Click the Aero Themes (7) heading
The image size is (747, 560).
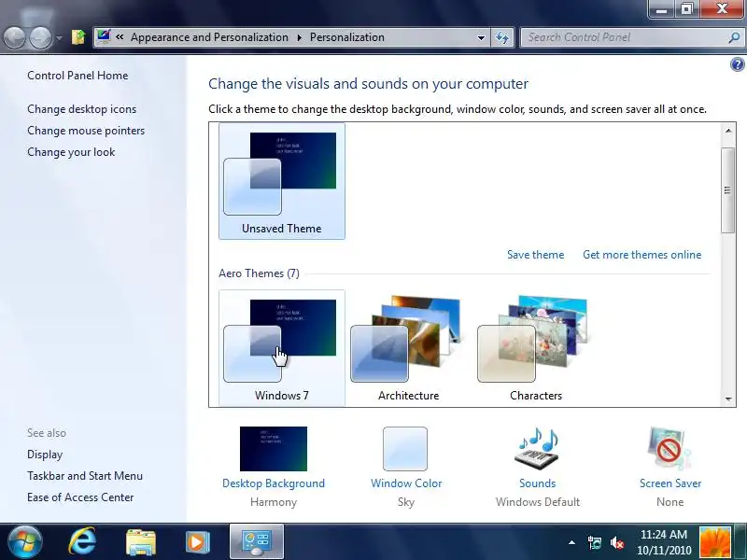(x=259, y=273)
